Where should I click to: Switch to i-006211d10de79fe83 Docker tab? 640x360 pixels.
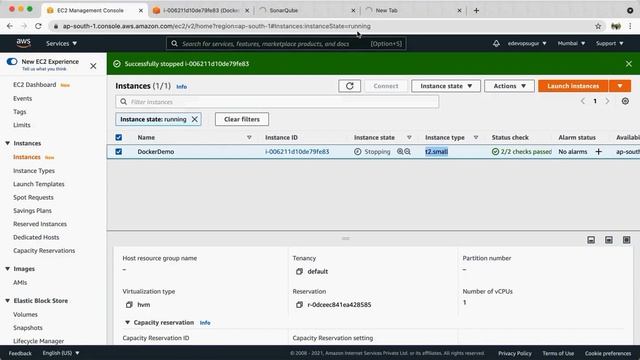point(201,11)
